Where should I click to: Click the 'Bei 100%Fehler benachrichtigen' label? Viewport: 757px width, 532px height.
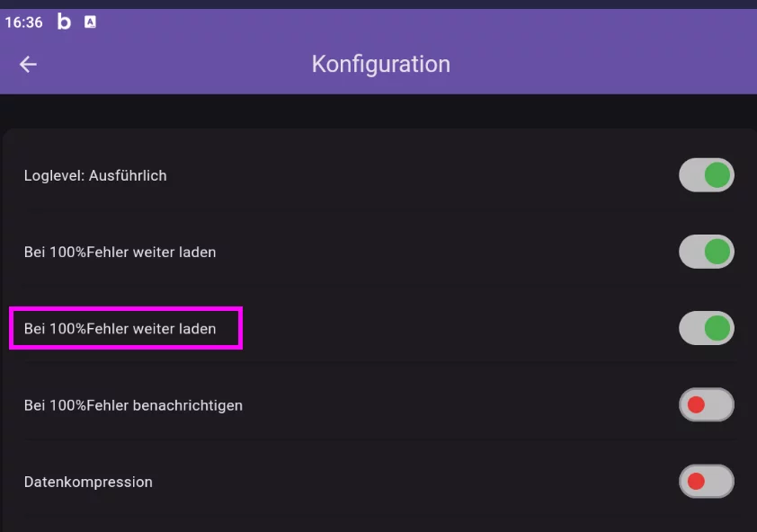pyautogui.click(x=133, y=405)
